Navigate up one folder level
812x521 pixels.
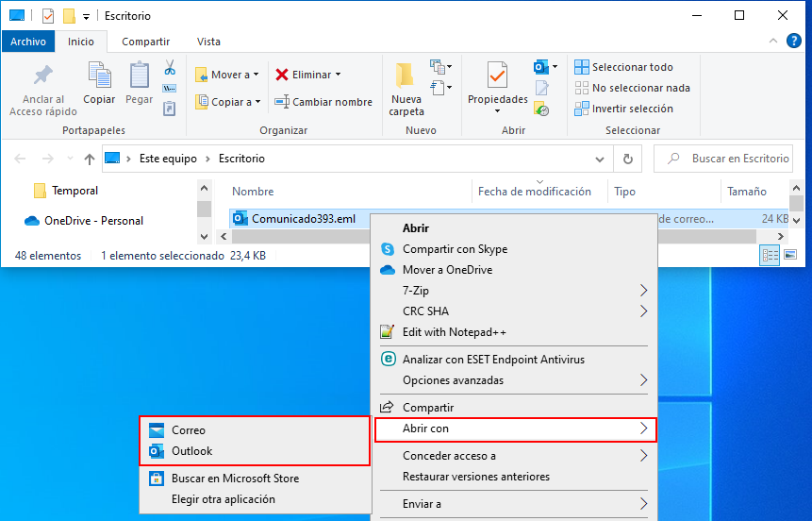[90, 159]
